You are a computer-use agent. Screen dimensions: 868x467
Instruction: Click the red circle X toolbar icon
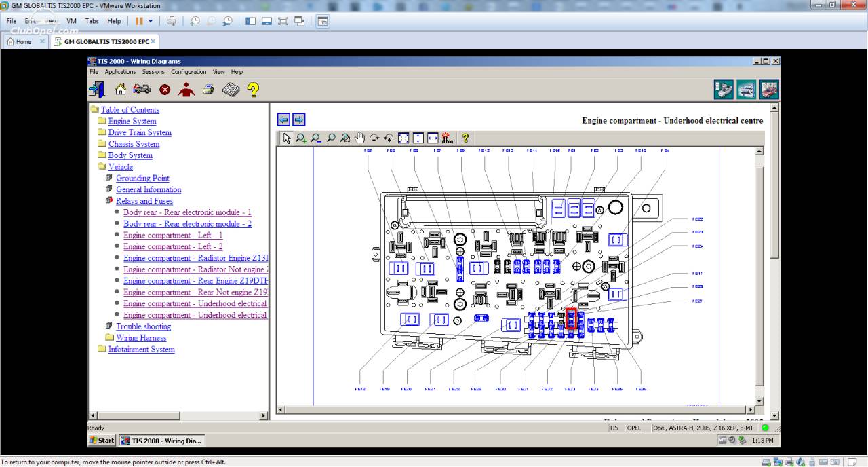point(165,90)
